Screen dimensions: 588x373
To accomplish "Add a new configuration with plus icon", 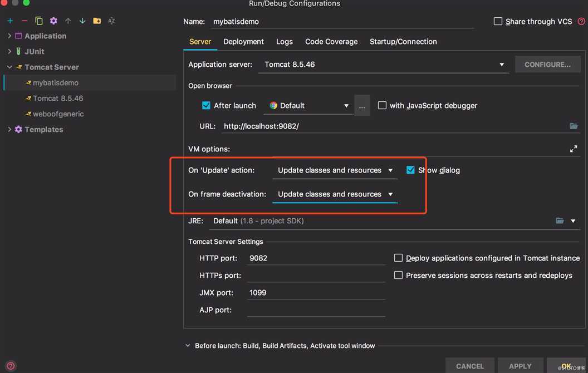I will pos(10,21).
